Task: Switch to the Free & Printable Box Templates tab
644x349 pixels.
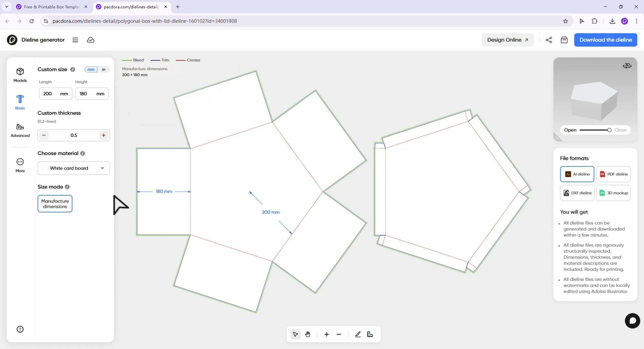Action: point(52,7)
